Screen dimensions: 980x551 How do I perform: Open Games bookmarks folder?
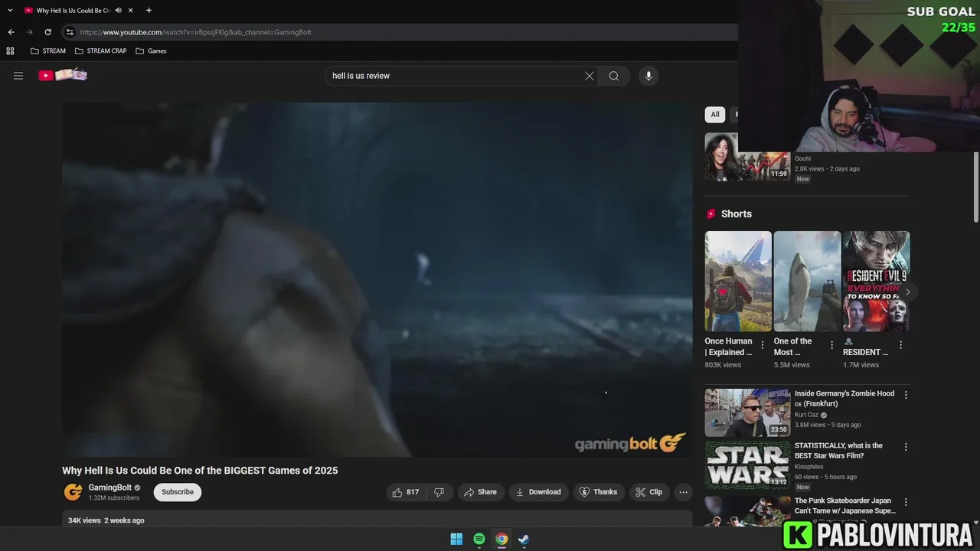coord(151,51)
